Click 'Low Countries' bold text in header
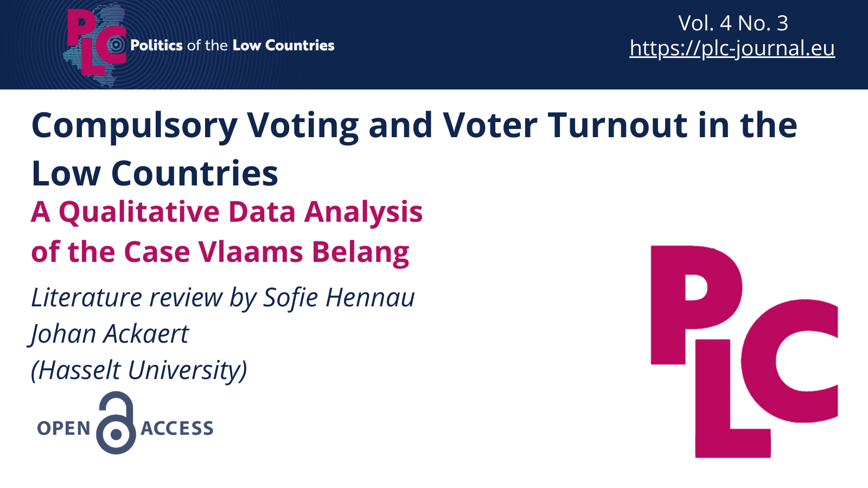This screenshot has width=868, height=488. tap(284, 45)
